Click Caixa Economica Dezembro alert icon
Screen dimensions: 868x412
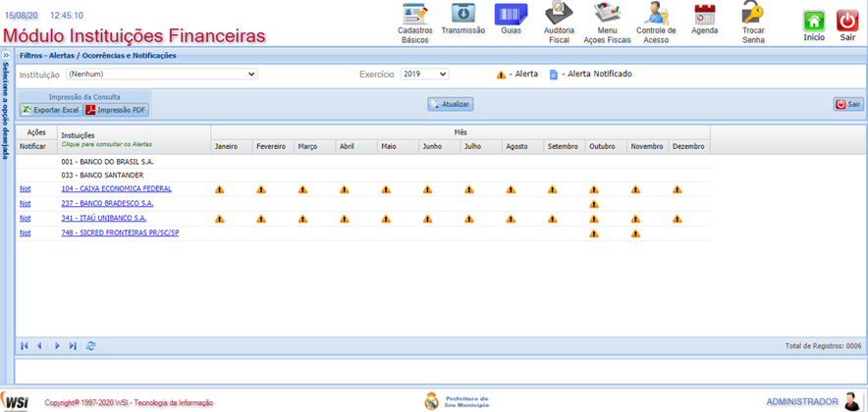click(x=677, y=189)
